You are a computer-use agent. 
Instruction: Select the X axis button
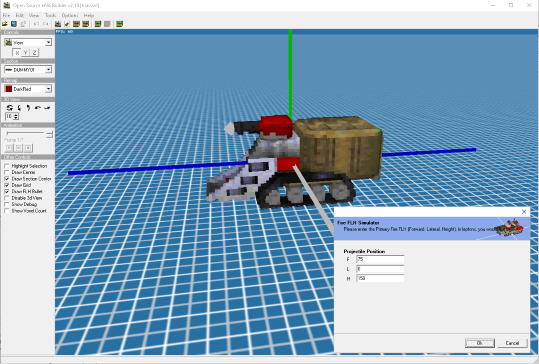17,53
